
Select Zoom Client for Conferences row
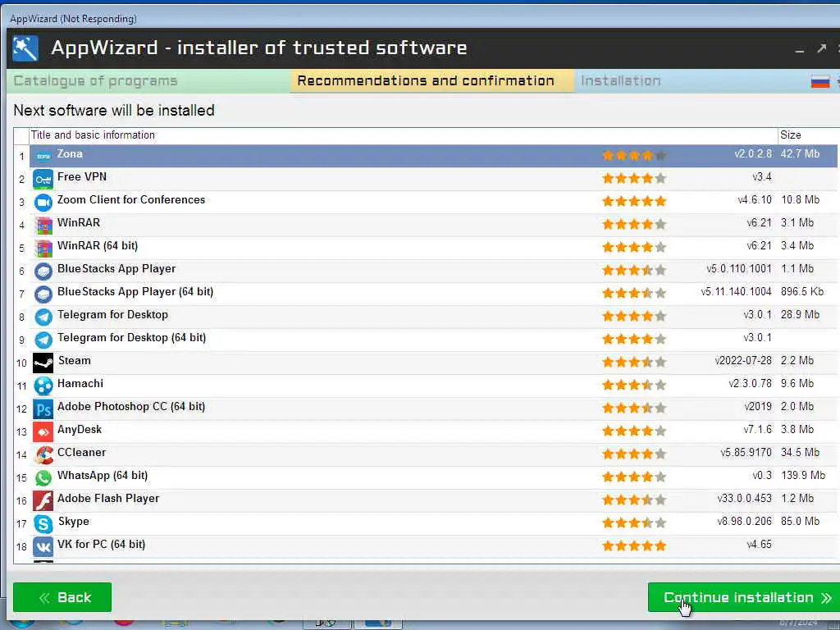tap(433, 202)
